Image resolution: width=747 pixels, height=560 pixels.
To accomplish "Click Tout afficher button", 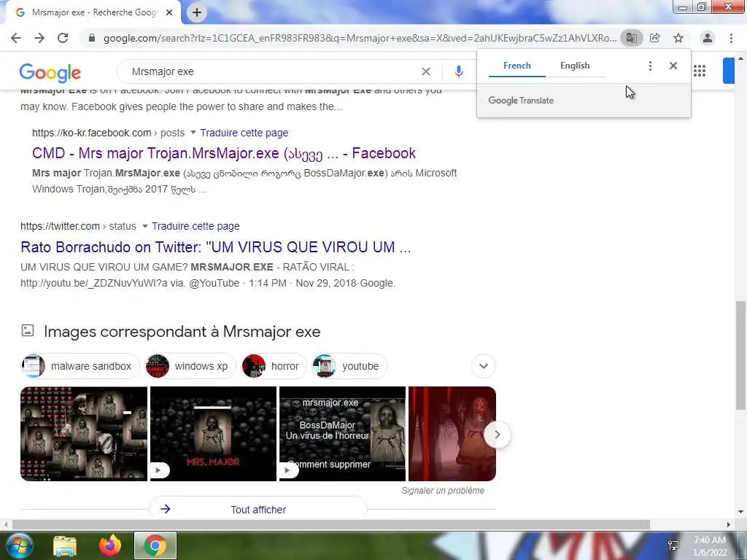I will coord(258,510).
